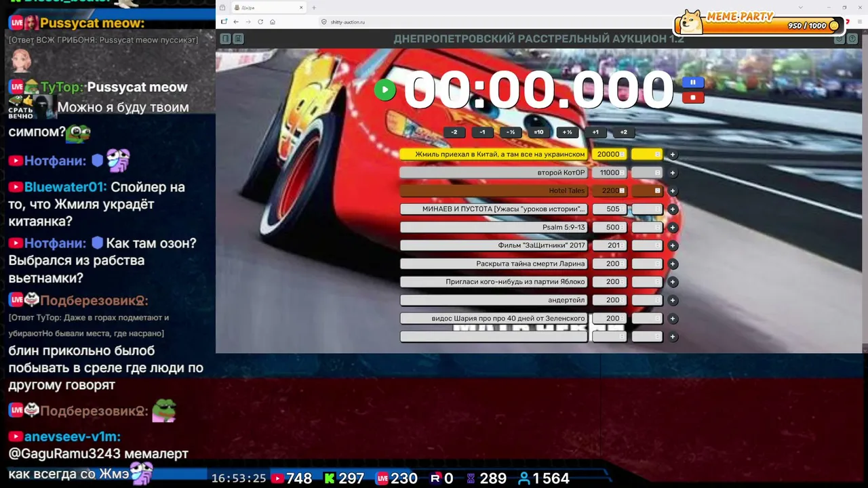Click plus icon on the empty last lot row
This screenshot has height=488, width=868.
[673, 337]
